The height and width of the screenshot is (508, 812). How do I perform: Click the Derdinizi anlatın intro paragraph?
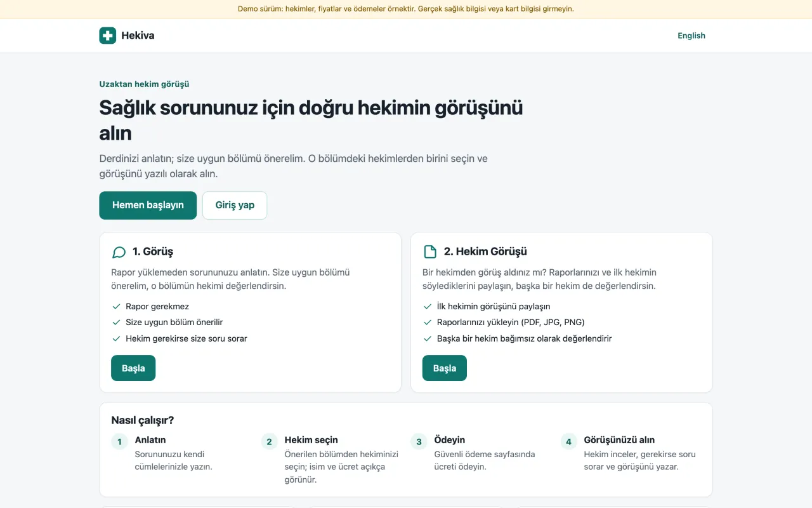click(294, 166)
